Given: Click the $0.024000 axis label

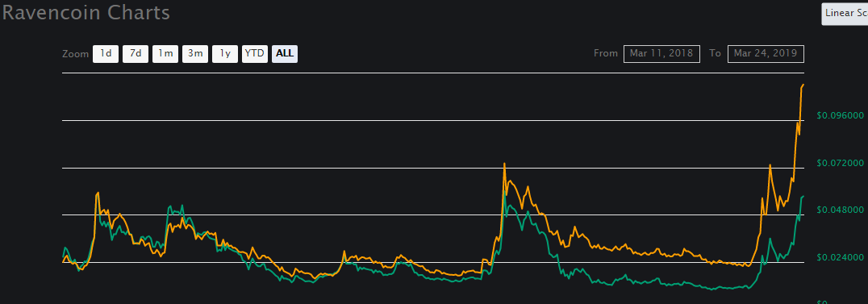Looking at the screenshot, I should pyautogui.click(x=841, y=257).
